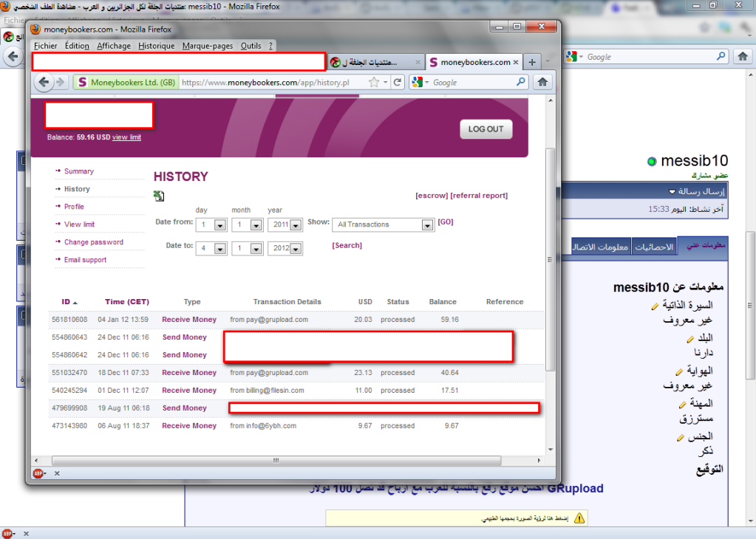Click Adblock Plus icon in moneybookers window
Viewport: 756px width, 539px height.
pos(38,473)
